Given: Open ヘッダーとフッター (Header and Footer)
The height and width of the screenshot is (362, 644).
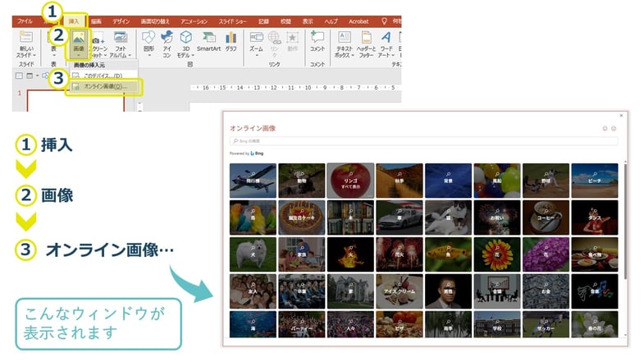Looking at the screenshot, I should [366, 44].
